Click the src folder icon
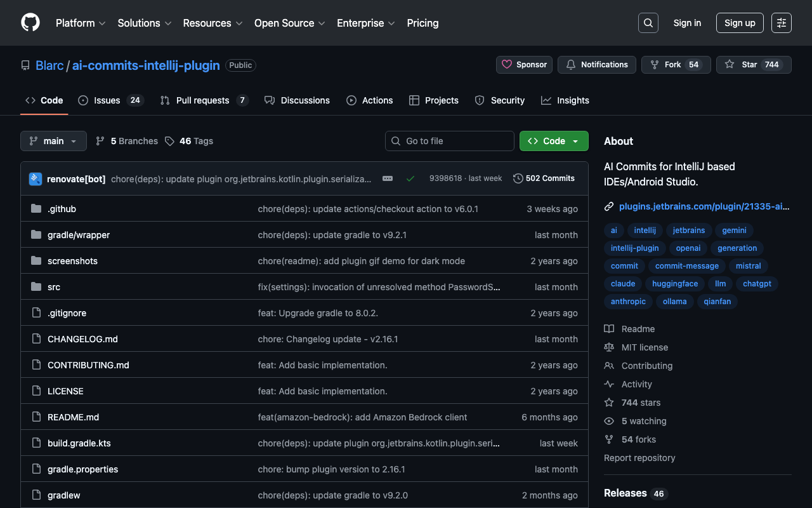 (x=36, y=287)
